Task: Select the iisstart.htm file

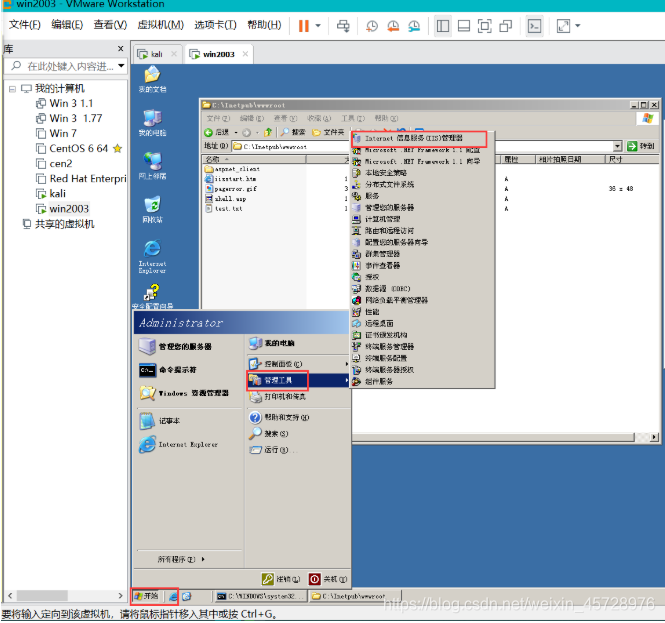Action: [x=231, y=179]
